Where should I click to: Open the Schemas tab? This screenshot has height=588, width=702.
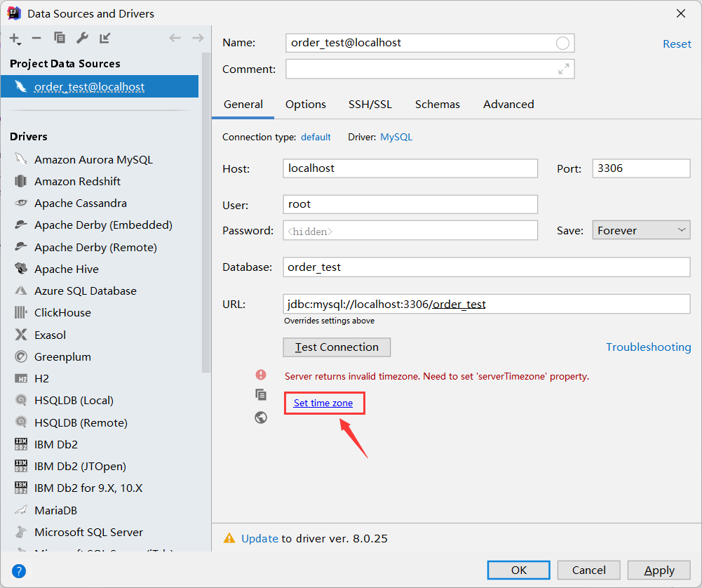[x=438, y=105]
